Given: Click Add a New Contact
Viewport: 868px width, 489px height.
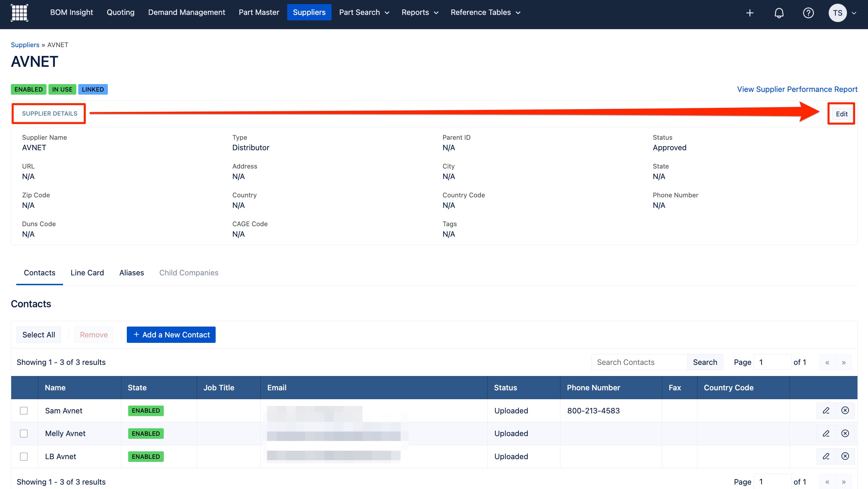Looking at the screenshot, I should [171, 335].
